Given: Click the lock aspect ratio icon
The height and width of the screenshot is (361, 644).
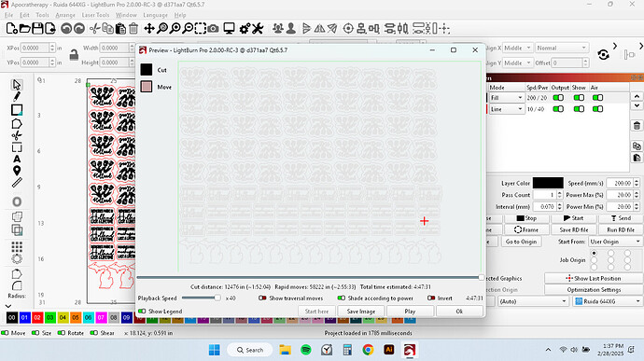Looking at the screenshot, I should pyautogui.click(x=74, y=55).
